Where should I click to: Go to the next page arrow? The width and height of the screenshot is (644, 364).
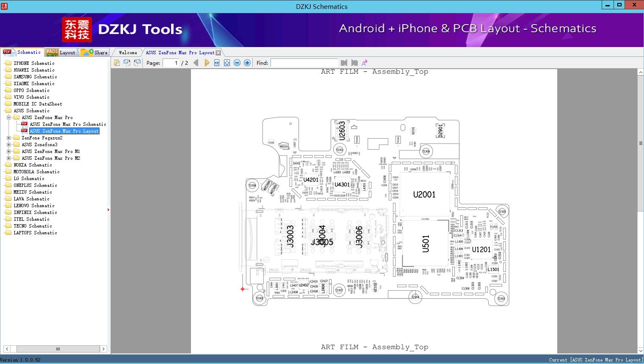tap(207, 63)
